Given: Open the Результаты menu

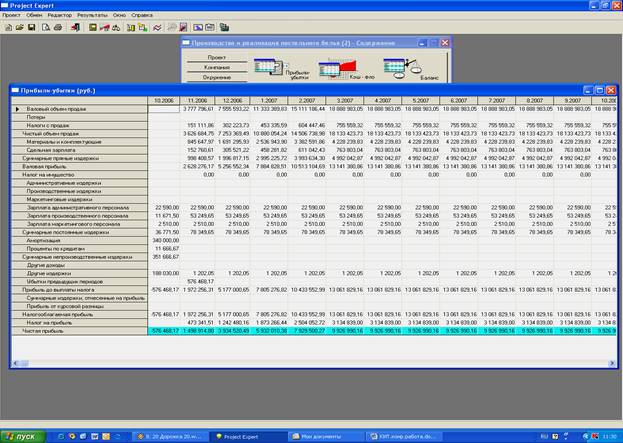Looking at the screenshot, I should coord(92,16).
